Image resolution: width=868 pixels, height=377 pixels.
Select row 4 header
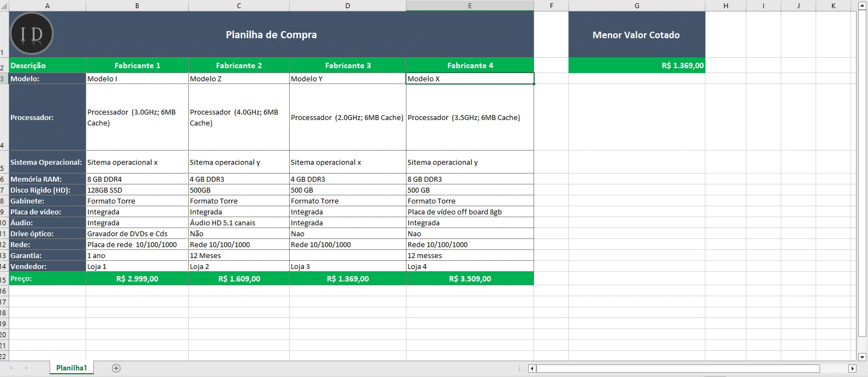point(4,117)
